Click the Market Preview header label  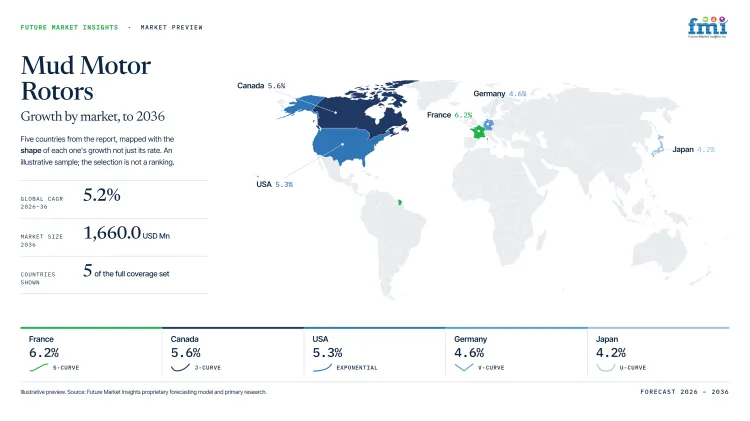tap(171, 27)
